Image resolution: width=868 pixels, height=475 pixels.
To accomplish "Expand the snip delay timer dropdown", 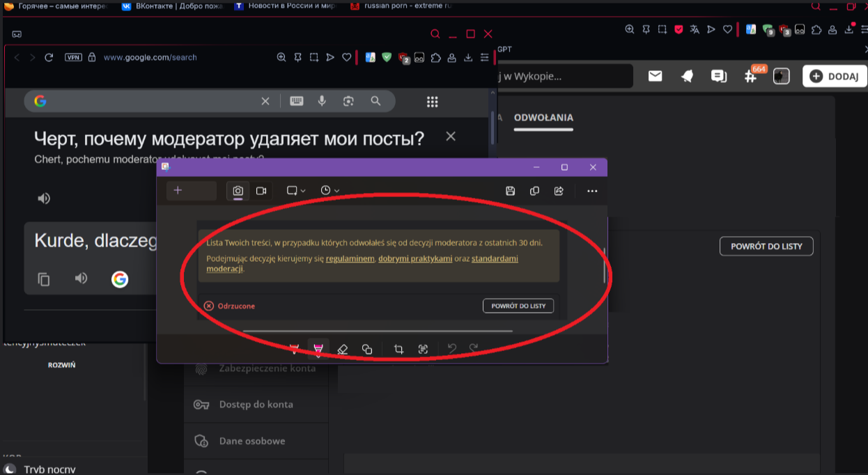I will 330,191.
